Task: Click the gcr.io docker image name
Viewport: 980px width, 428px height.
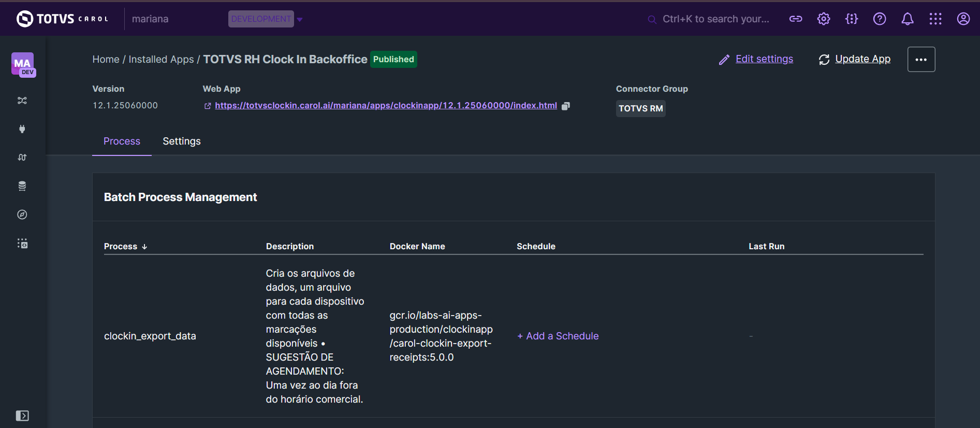Action: [441, 336]
